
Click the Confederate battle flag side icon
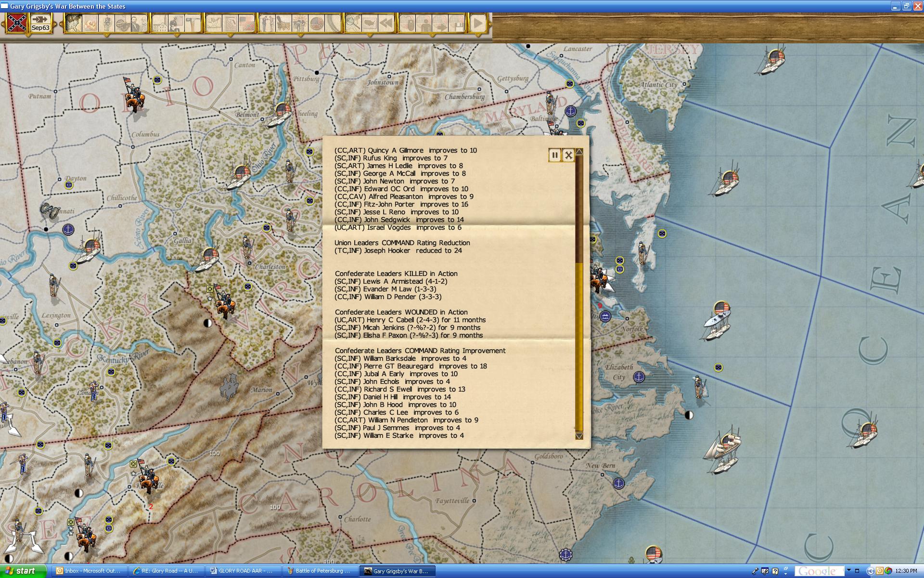point(17,23)
